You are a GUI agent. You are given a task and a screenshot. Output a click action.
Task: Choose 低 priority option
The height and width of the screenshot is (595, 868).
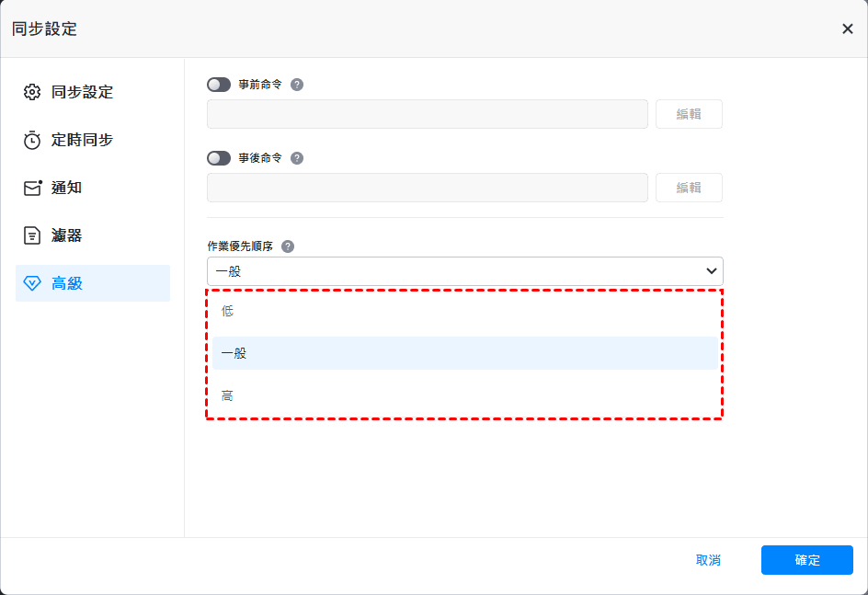[465, 311]
